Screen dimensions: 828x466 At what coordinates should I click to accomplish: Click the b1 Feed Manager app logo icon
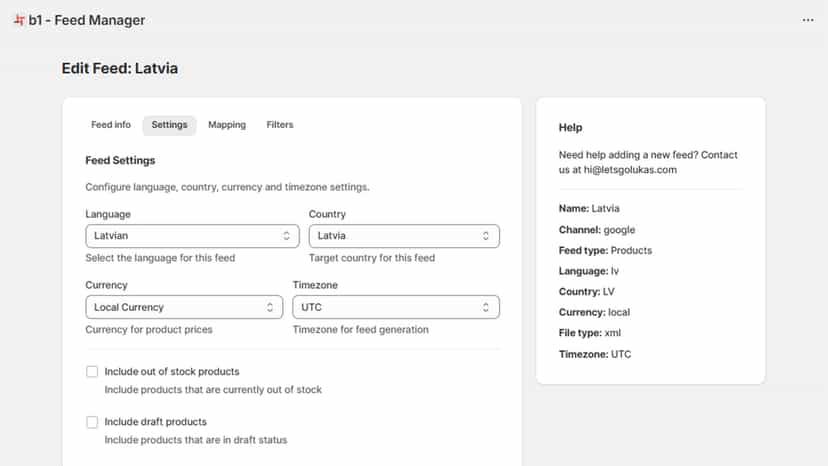click(x=19, y=20)
